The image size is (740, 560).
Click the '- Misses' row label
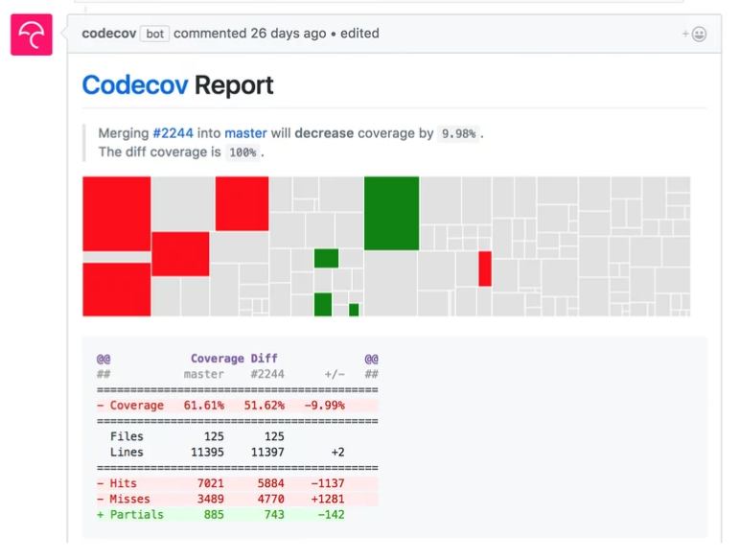[124, 499]
